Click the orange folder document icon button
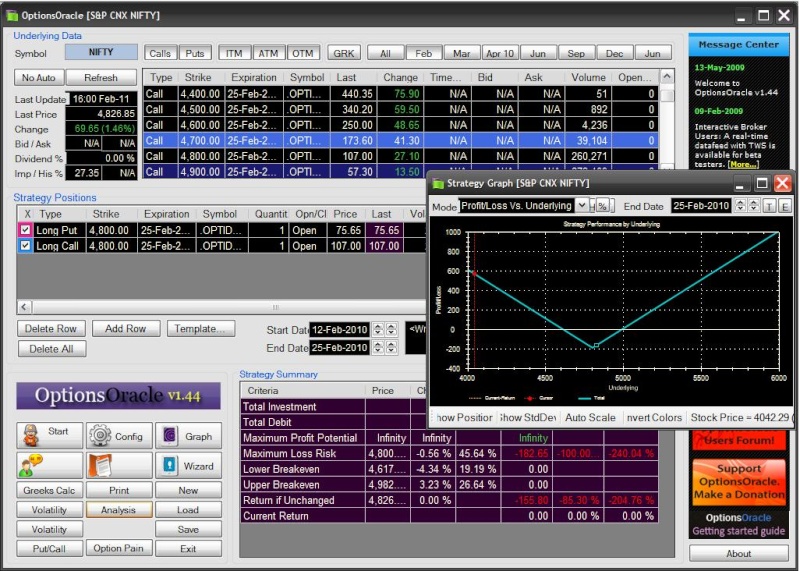 click(119, 465)
